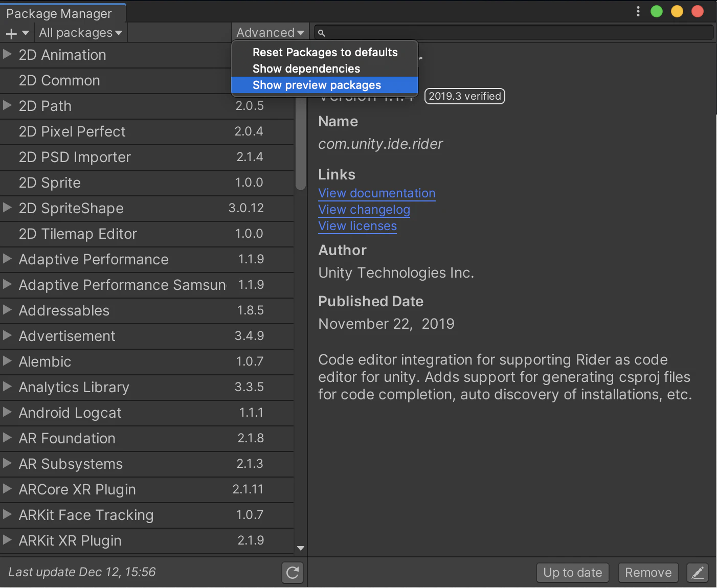Click the 2019.3 verified badge
This screenshot has width=717, height=588.
[465, 96]
